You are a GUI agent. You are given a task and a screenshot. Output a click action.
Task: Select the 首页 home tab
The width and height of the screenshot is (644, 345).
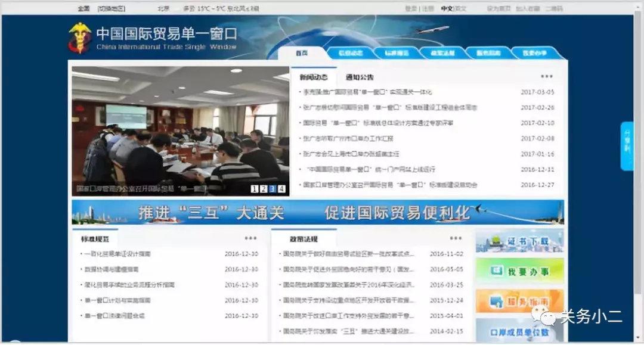point(302,53)
